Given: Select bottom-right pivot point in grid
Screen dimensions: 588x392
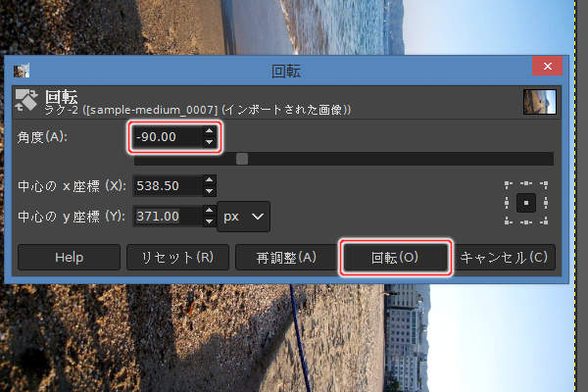Looking at the screenshot, I should tap(545, 220).
